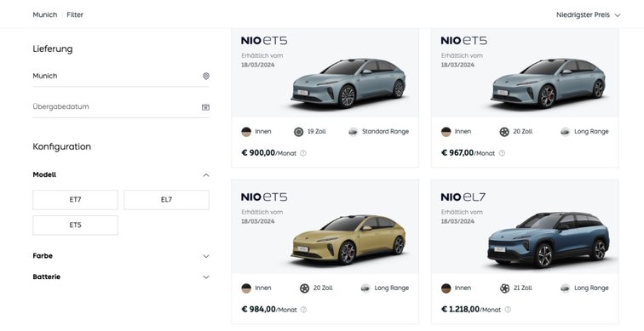The width and height of the screenshot is (644, 331).
Task: Click the 19 Zoll wheel icon
Action: tap(299, 132)
